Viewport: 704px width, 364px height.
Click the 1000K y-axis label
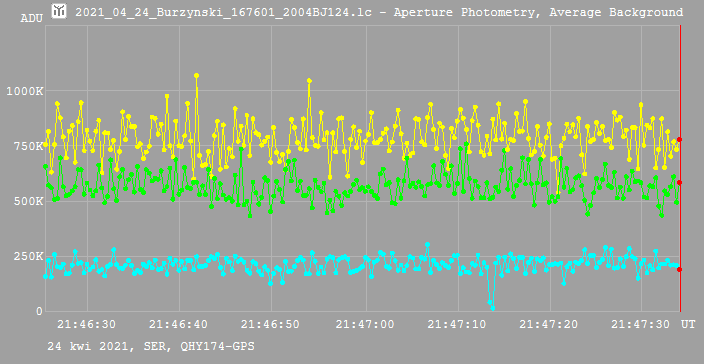click(25, 91)
